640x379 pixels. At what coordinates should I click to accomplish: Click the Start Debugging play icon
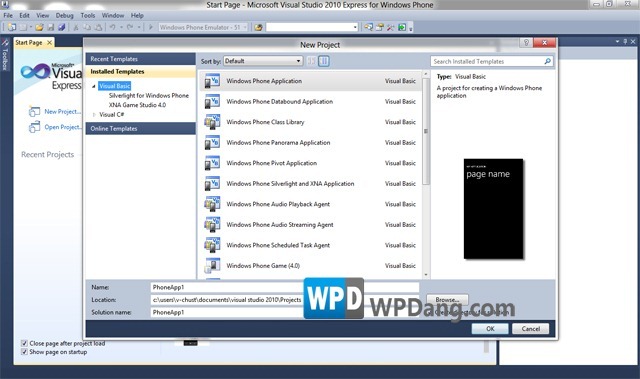151,27
